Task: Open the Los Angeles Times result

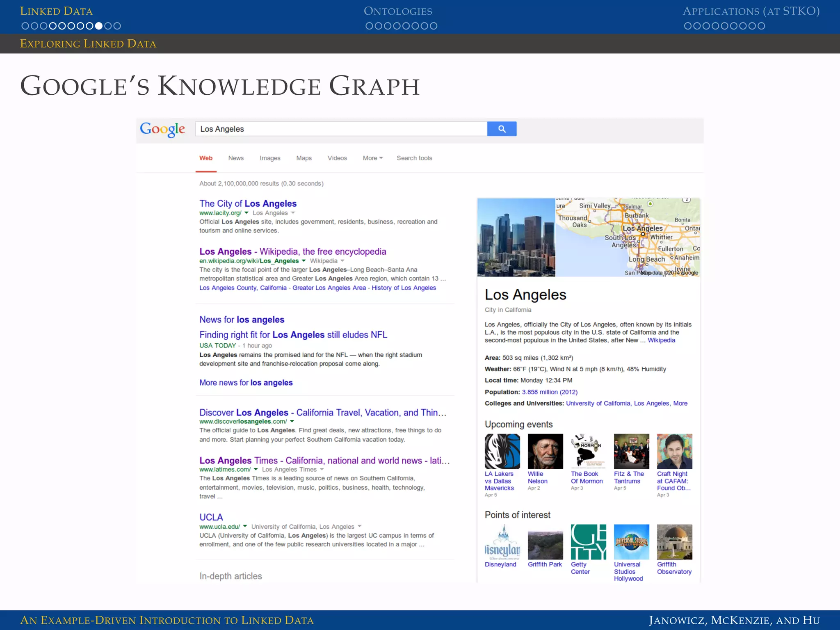Action: 324,461
